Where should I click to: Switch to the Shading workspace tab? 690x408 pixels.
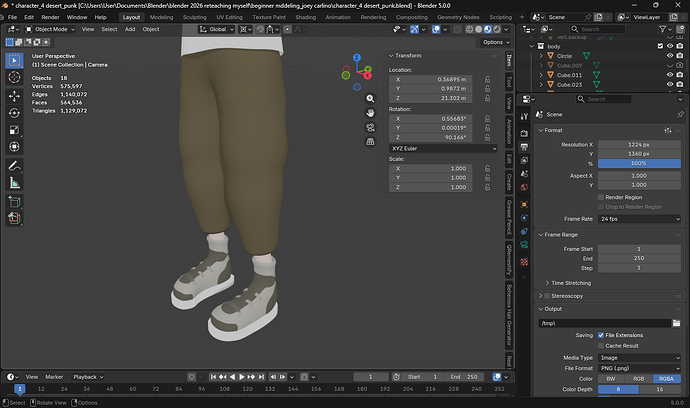point(305,17)
